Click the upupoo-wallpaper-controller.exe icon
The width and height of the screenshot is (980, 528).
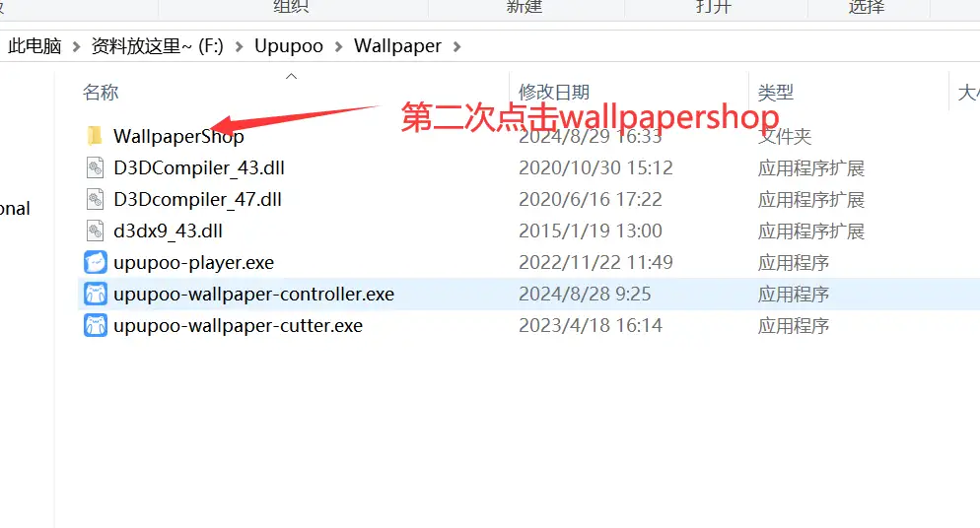coord(95,294)
